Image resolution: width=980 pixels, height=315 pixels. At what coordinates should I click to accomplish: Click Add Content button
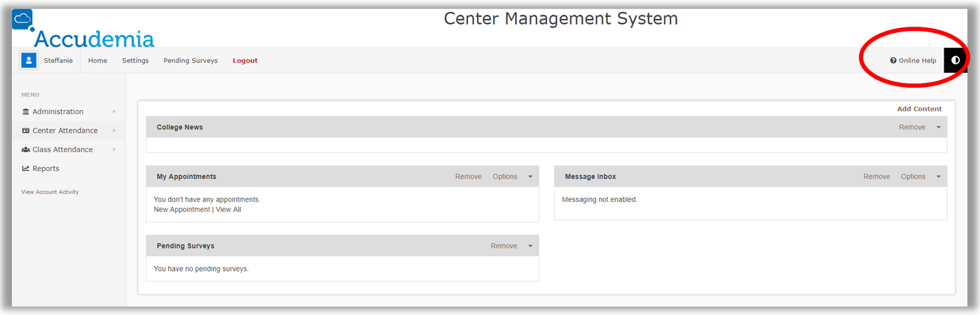pyautogui.click(x=919, y=109)
